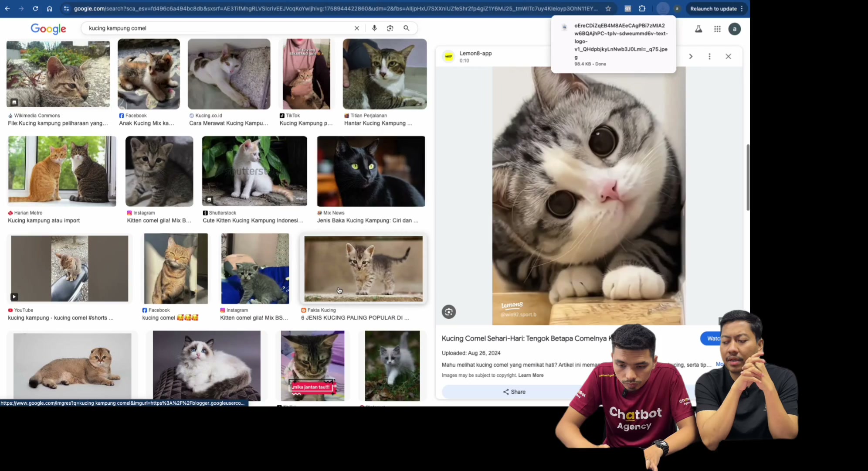Image resolution: width=868 pixels, height=471 pixels.
Task: Clear the search box with the X icon
Action: pyautogui.click(x=357, y=28)
